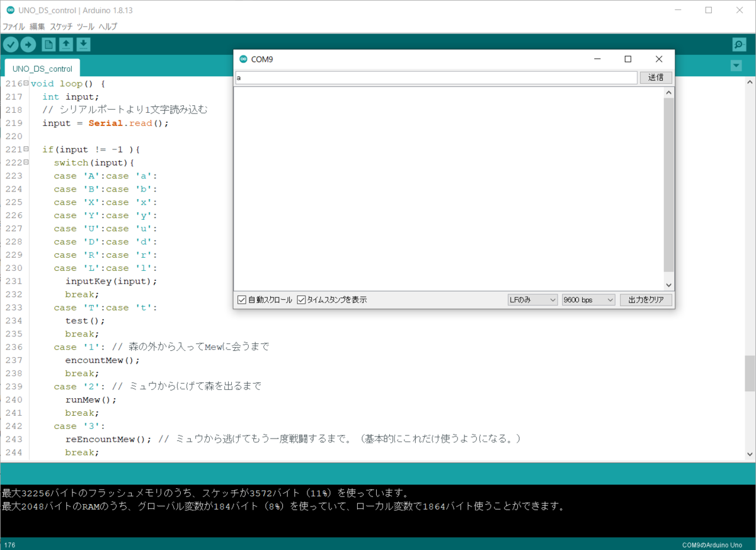Click the serial output scroll down arrow

[668, 285]
